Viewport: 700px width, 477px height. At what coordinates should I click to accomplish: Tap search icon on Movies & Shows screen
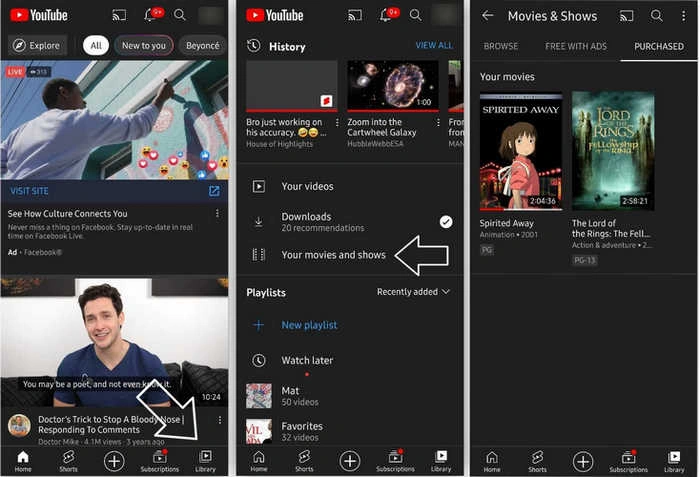(x=657, y=16)
